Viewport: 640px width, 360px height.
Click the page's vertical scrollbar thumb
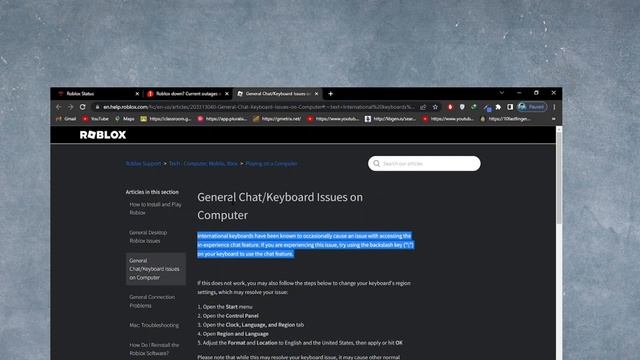click(559, 178)
